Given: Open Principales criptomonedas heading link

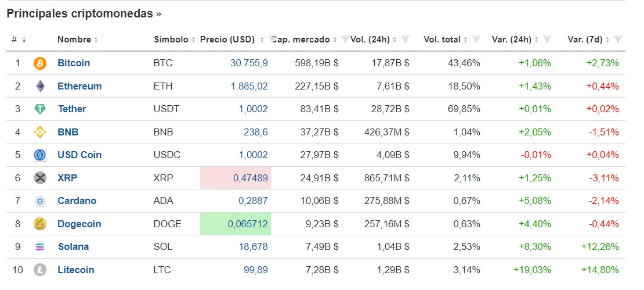Looking at the screenshot, I should pyautogui.click(x=84, y=13).
